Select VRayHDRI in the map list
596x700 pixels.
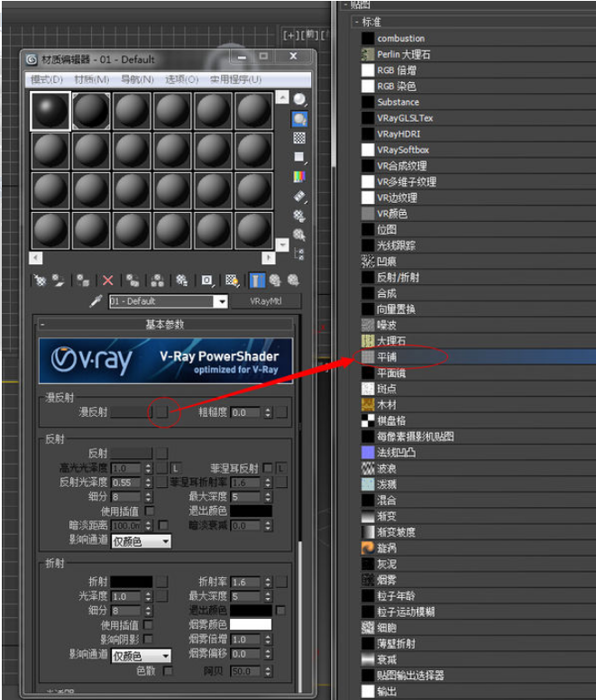pyautogui.click(x=478, y=134)
